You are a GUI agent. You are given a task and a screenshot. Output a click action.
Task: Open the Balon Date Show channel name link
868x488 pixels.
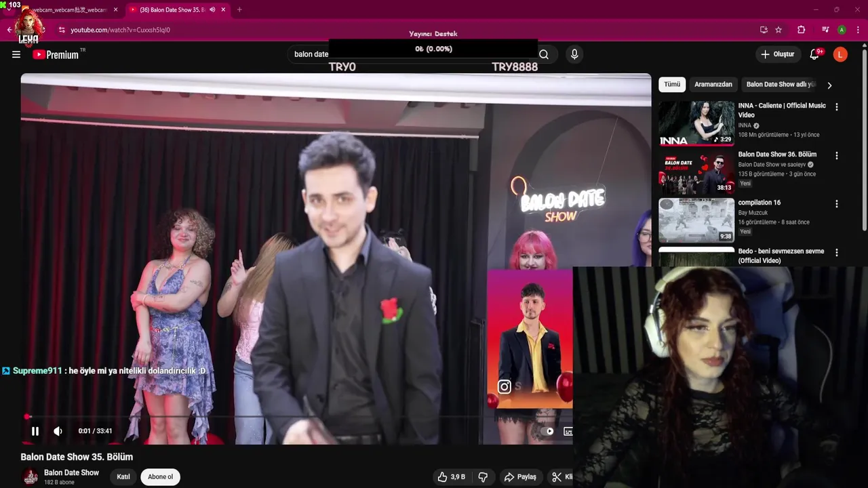point(71,472)
